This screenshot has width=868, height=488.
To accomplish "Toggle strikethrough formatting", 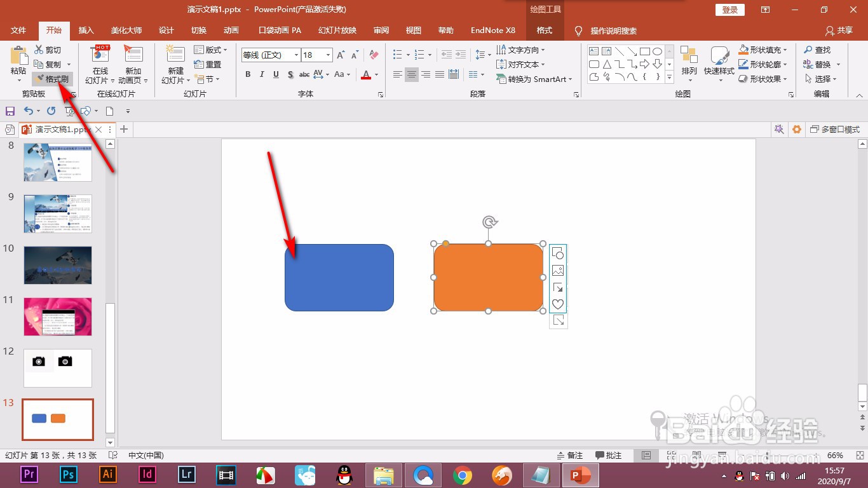I will pyautogui.click(x=304, y=74).
